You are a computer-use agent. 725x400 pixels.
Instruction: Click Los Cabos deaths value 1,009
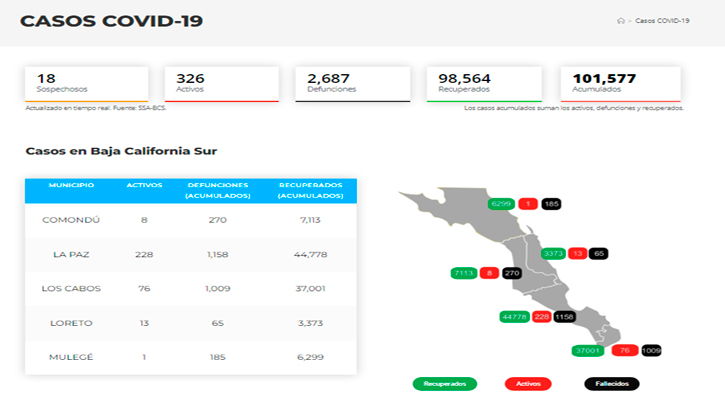pyautogui.click(x=218, y=289)
